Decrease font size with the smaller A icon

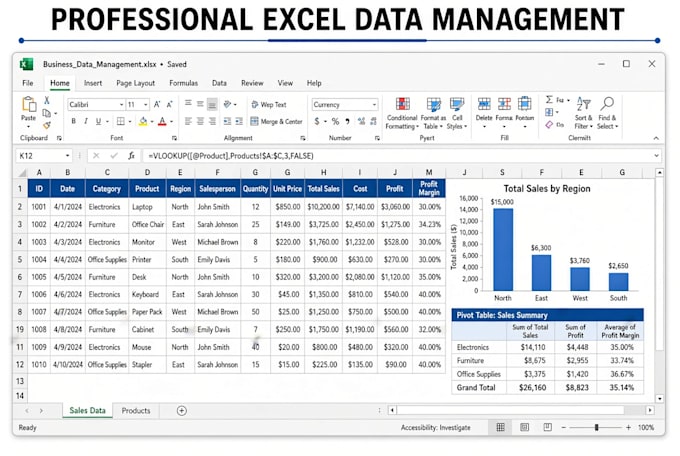point(170,104)
